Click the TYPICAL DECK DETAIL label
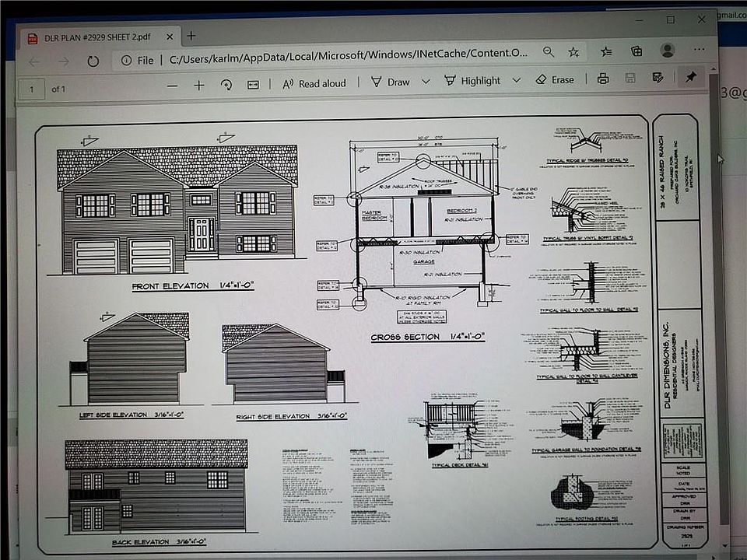The image size is (747, 560). click(x=460, y=465)
